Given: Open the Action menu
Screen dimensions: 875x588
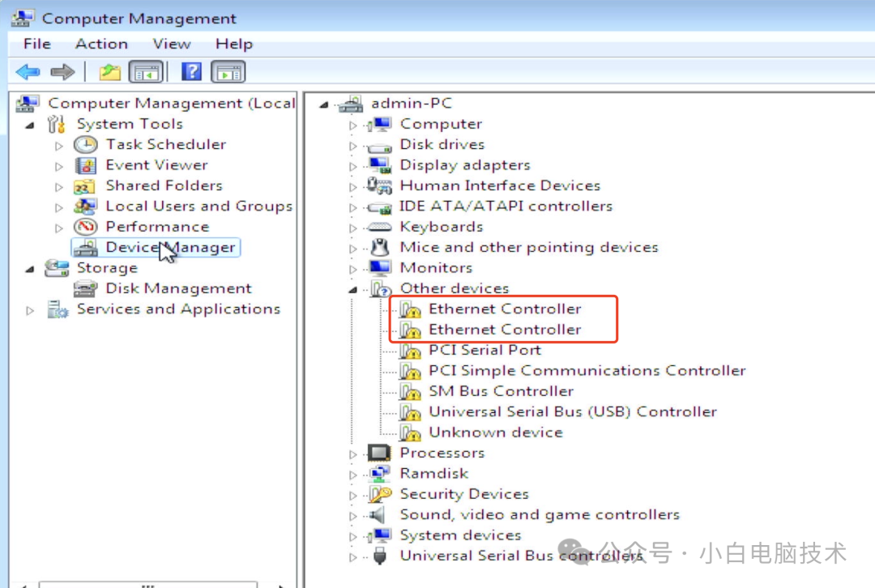Looking at the screenshot, I should (101, 44).
